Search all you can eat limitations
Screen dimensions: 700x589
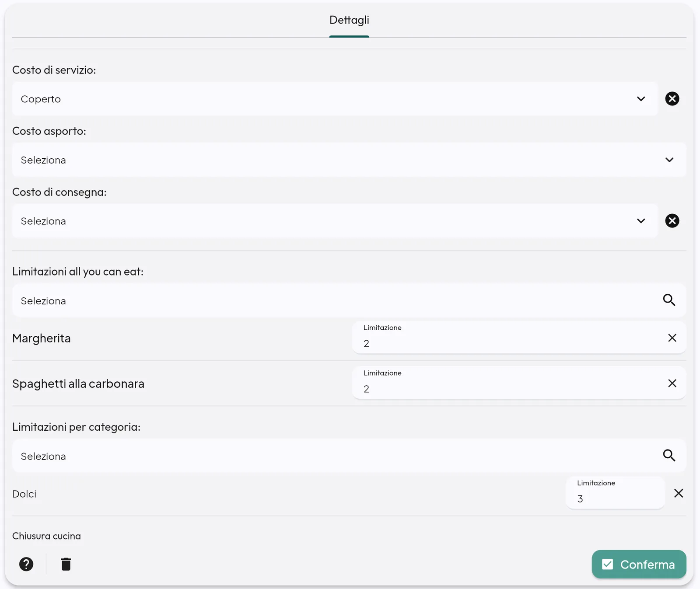pyautogui.click(x=669, y=300)
